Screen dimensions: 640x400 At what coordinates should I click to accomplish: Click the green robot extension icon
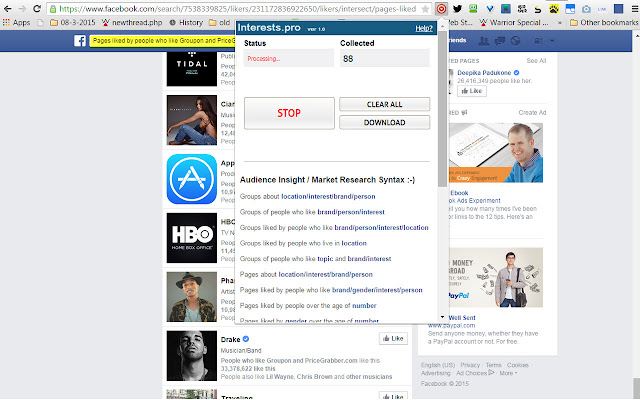473,9
